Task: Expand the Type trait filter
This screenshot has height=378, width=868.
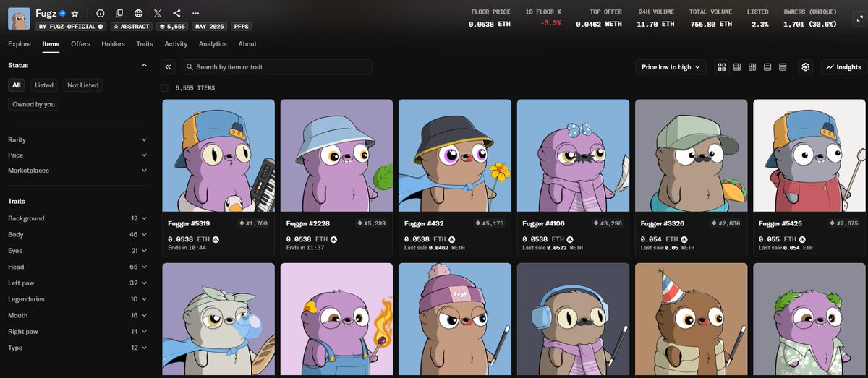Action: click(77, 348)
